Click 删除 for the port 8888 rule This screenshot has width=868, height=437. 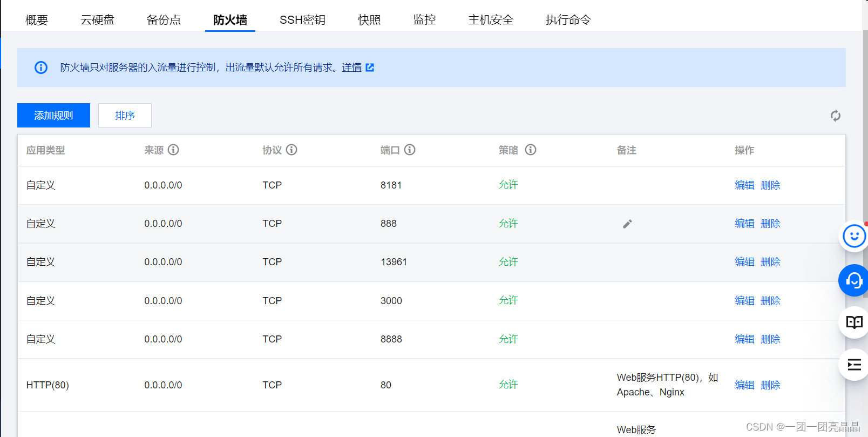pos(770,339)
